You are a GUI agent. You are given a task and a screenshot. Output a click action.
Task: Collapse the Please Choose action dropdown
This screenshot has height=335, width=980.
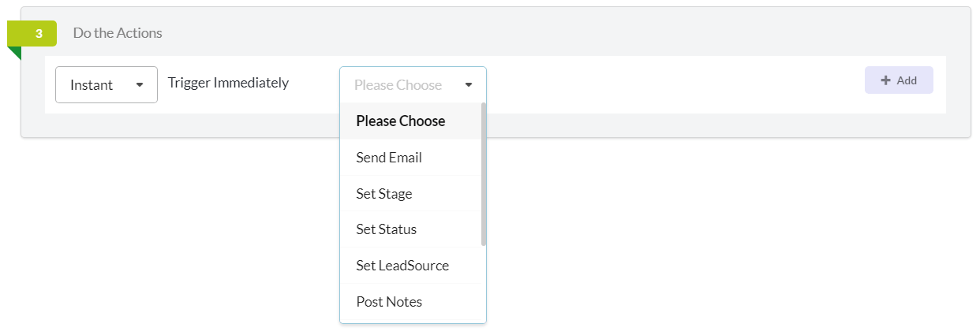[413, 85]
